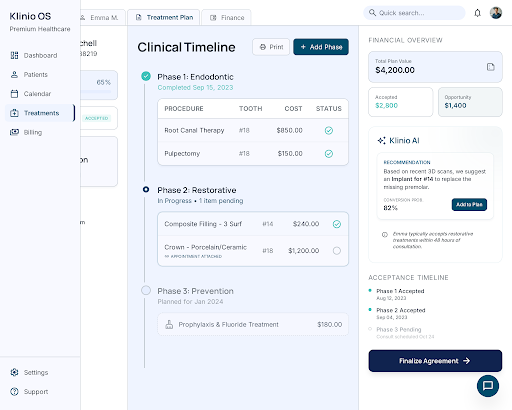Viewport: 512px width, 410px height.
Task: Click the Phase 3: Prevention heading
Action: coord(195,291)
